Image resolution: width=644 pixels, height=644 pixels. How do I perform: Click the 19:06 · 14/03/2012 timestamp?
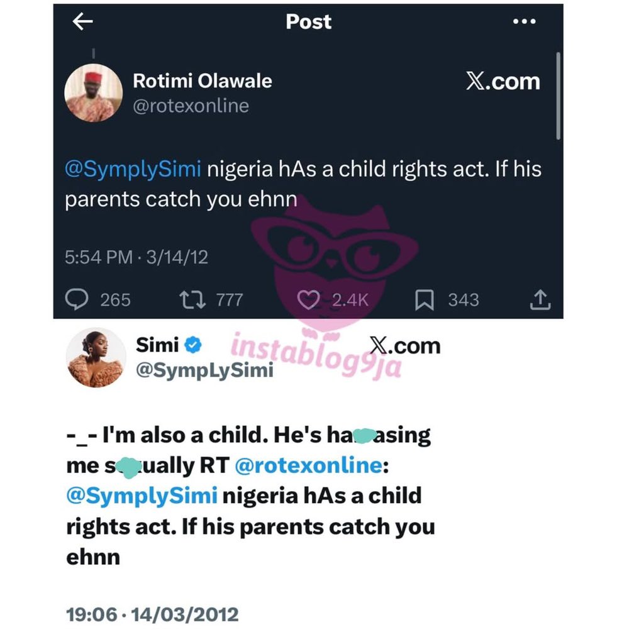tap(152, 614)
